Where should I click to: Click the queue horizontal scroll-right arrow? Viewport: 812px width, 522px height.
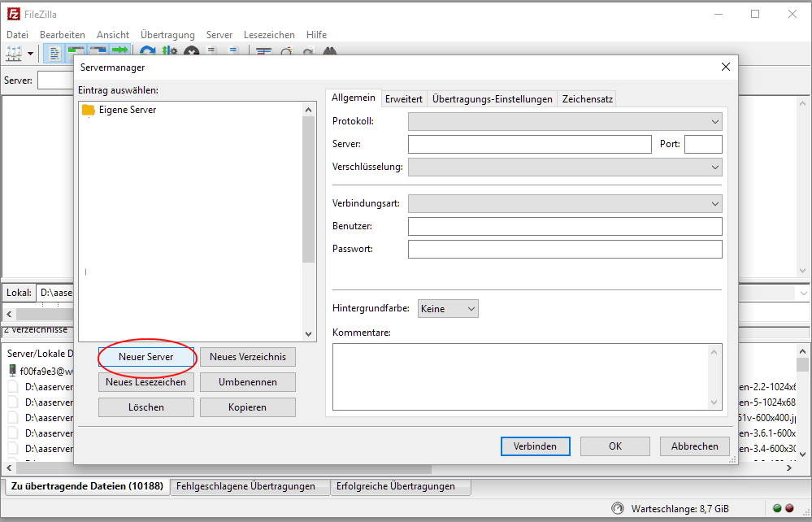click(789, 468)
